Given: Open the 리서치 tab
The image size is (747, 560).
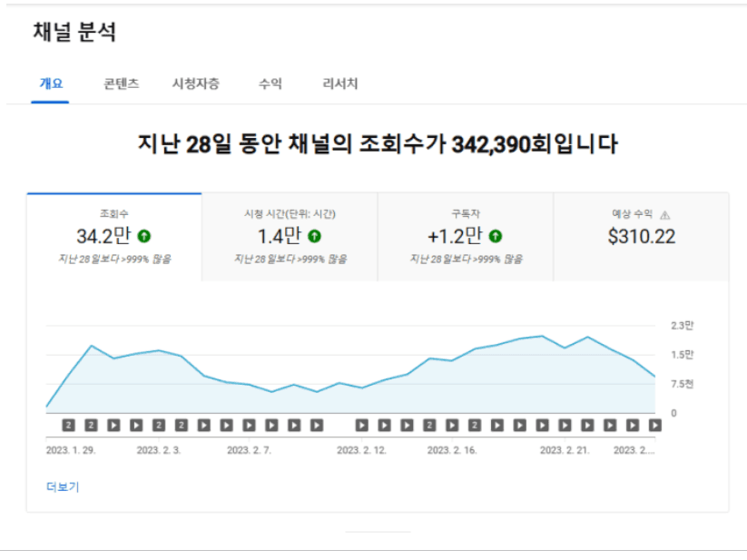Looking at the screenshot, I should (339, 84).
